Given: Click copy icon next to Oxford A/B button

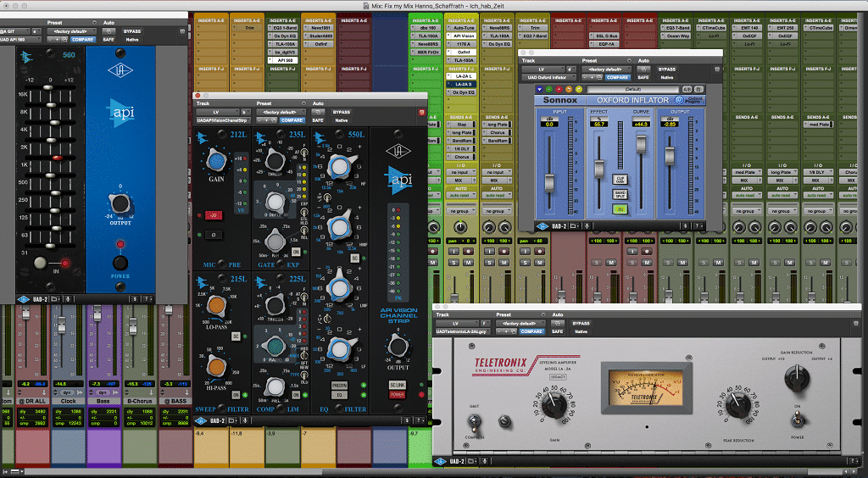Looking at the screenshot, I should point(699,89).
